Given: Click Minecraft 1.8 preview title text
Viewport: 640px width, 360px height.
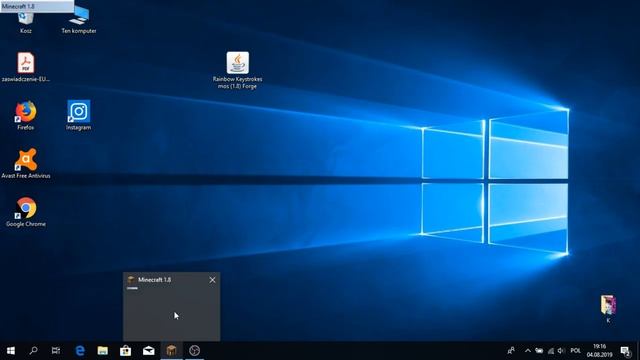Looking at the screenshot, I should (x=154, y=280).
